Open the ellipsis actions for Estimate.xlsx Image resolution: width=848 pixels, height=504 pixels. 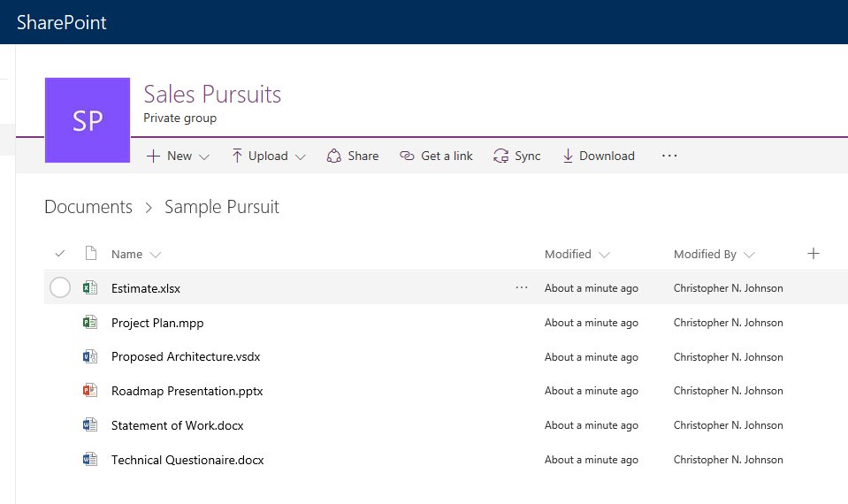click(x=522, y=287)
